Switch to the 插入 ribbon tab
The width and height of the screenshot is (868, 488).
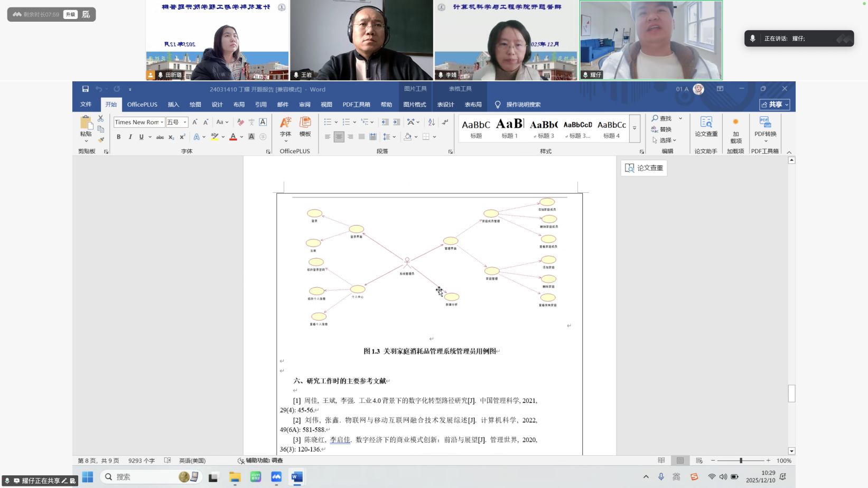click(x=173, y=105)
